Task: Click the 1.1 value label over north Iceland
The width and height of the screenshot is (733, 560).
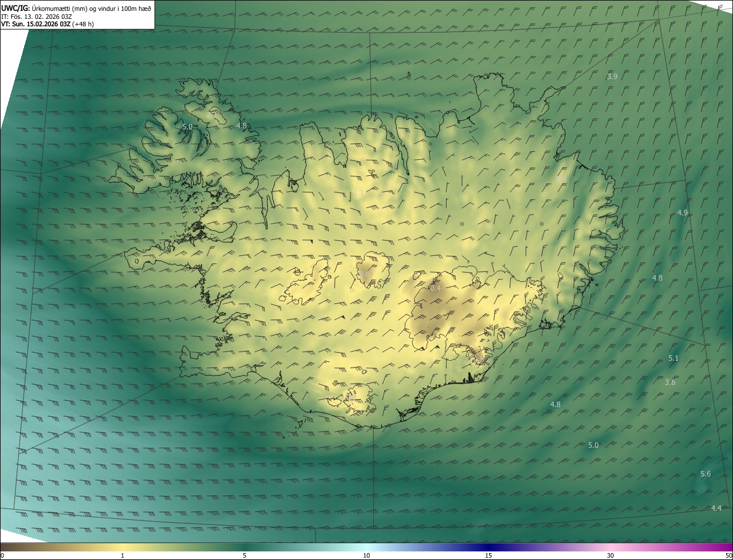Action: (x=358, y=194)
